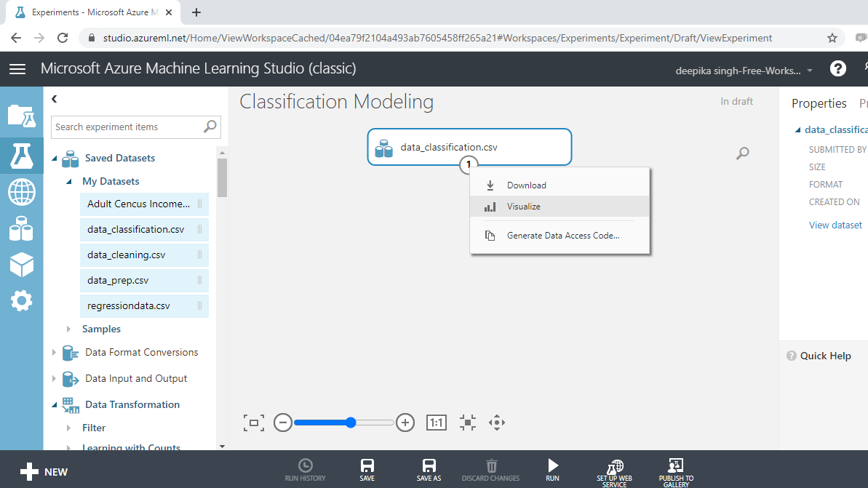Click the zoom slider handle
868x488 pixels.
tap(351, 423)
